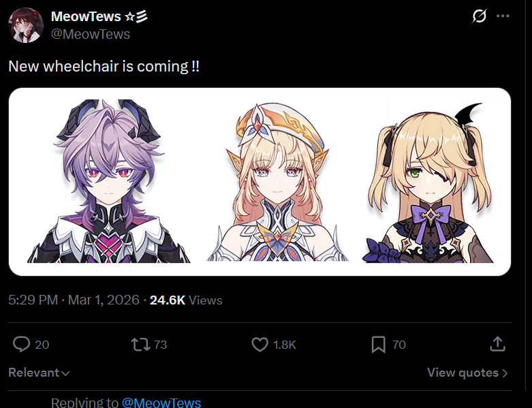The height and width of the screenshot is (408, 532).
Task: Bookmark the post with bookmark icon
Action: click(378, 345)
